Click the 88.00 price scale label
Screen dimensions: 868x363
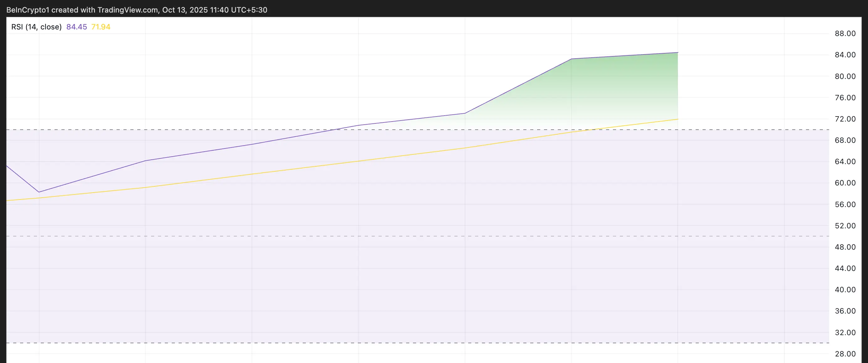pyautogui.click(x=845, y=33)
